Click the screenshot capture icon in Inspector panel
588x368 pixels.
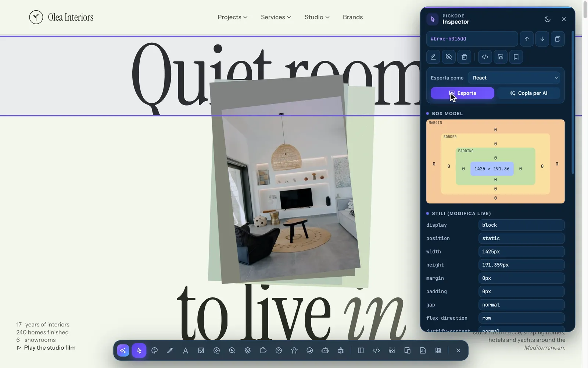501,57
